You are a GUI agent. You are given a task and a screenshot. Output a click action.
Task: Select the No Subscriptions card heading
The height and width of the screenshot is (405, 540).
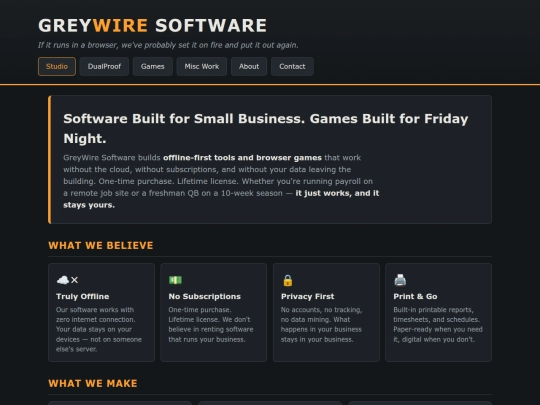[x=205, y=297]
